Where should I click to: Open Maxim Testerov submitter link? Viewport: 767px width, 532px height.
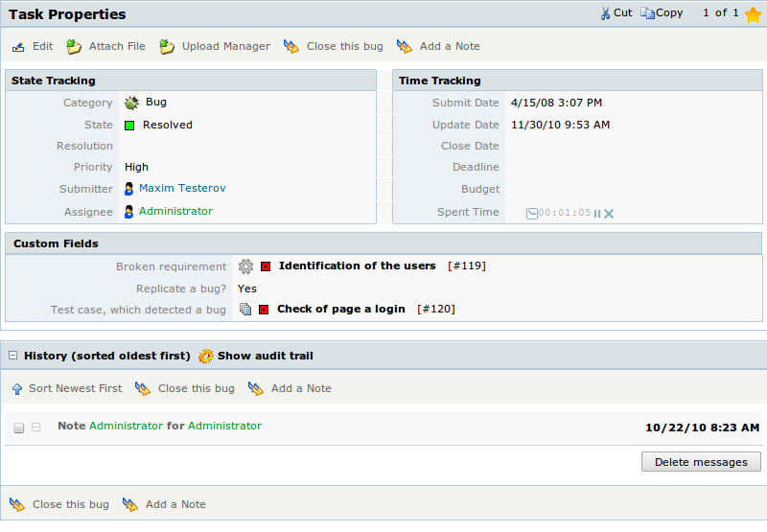click(182, 188)
